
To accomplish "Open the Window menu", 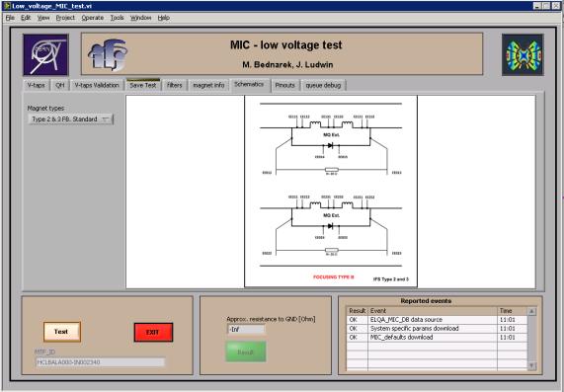I will click(x=140, y=18).
